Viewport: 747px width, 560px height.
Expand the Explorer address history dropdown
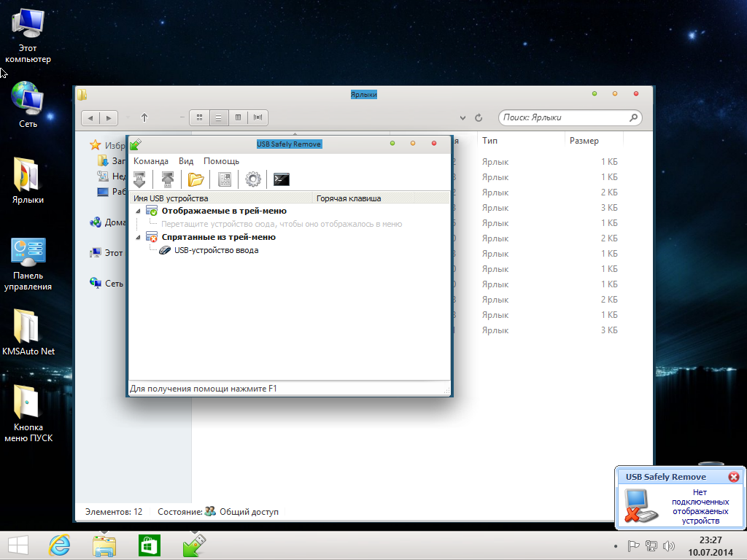pyautogui.click(x=462, y=117)
